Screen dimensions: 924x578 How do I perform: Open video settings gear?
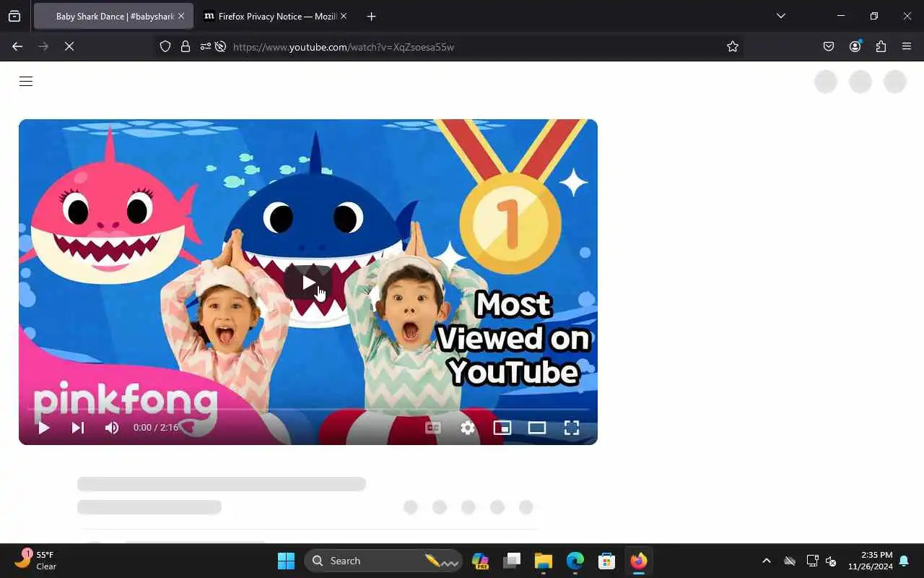468,428
